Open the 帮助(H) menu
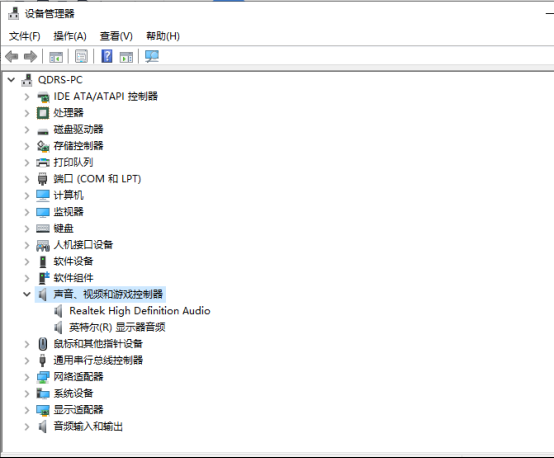Screen dimensions: 554x458 (x=163, y=36)
